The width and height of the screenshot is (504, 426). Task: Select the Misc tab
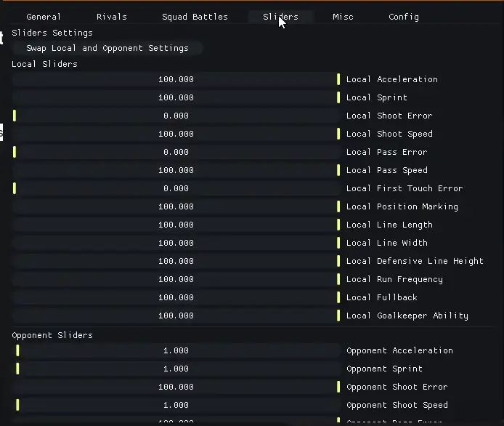click(343, 17)
